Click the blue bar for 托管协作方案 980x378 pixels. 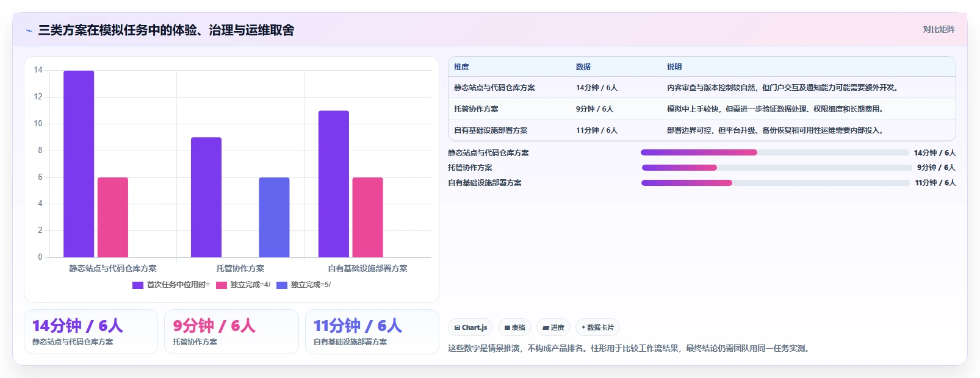point(274,217)
